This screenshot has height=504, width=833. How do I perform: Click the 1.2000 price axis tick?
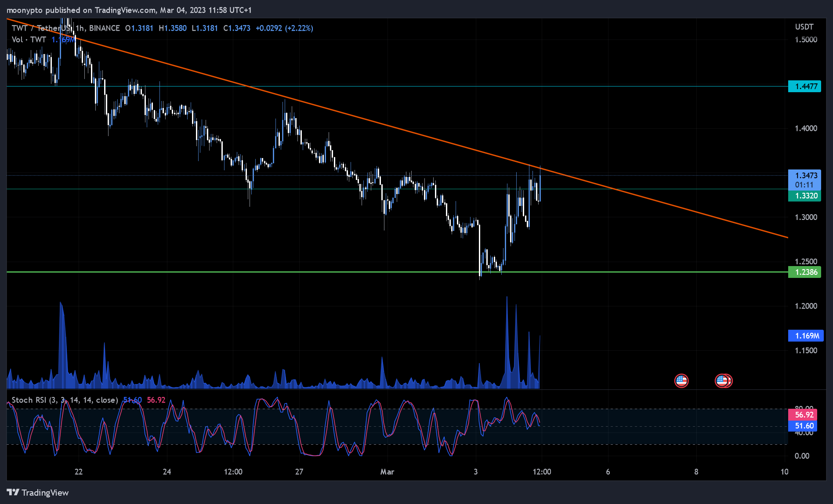pos(806,306)
